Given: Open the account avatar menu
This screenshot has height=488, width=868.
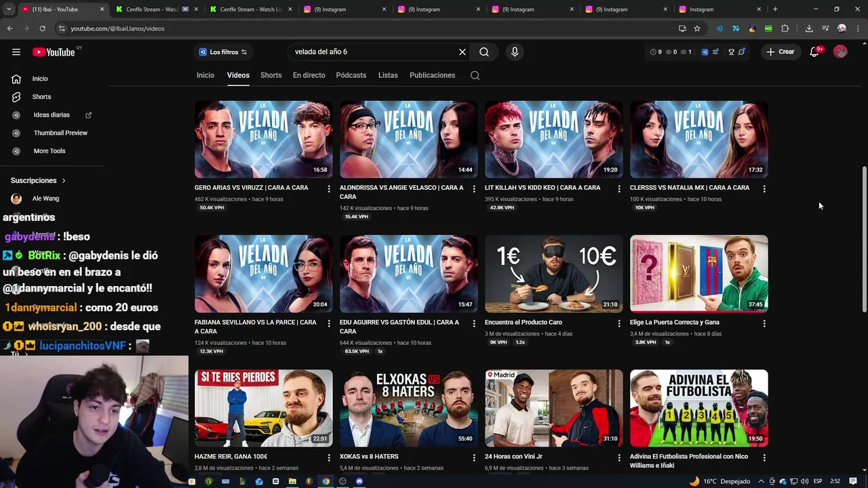Looking at the screenshot, I should click(x=840, y=52).
